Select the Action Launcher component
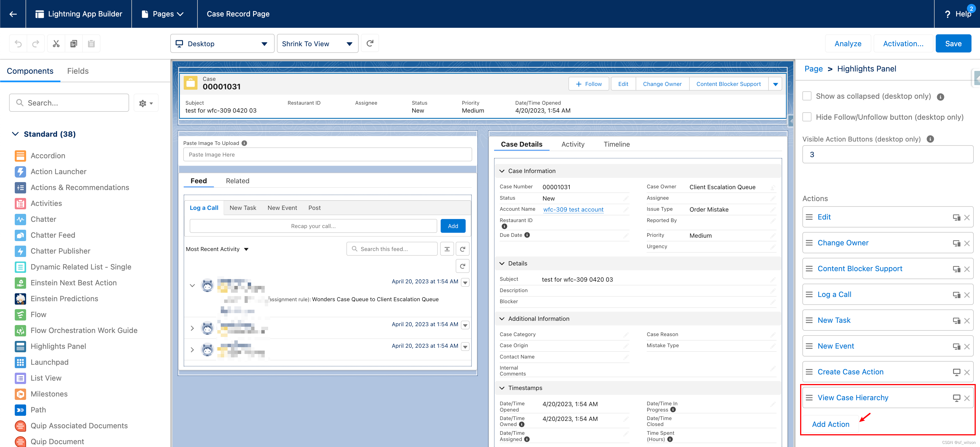980x447 pixels. 58,172
